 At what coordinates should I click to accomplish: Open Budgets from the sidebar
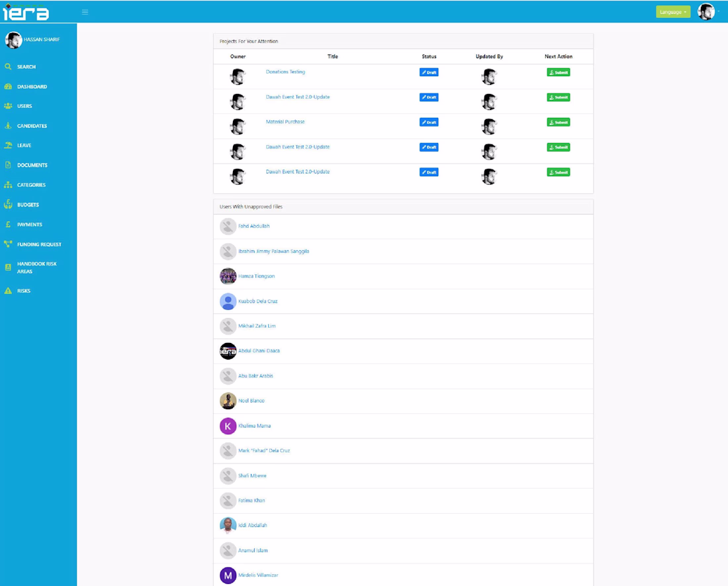[28, 205]
